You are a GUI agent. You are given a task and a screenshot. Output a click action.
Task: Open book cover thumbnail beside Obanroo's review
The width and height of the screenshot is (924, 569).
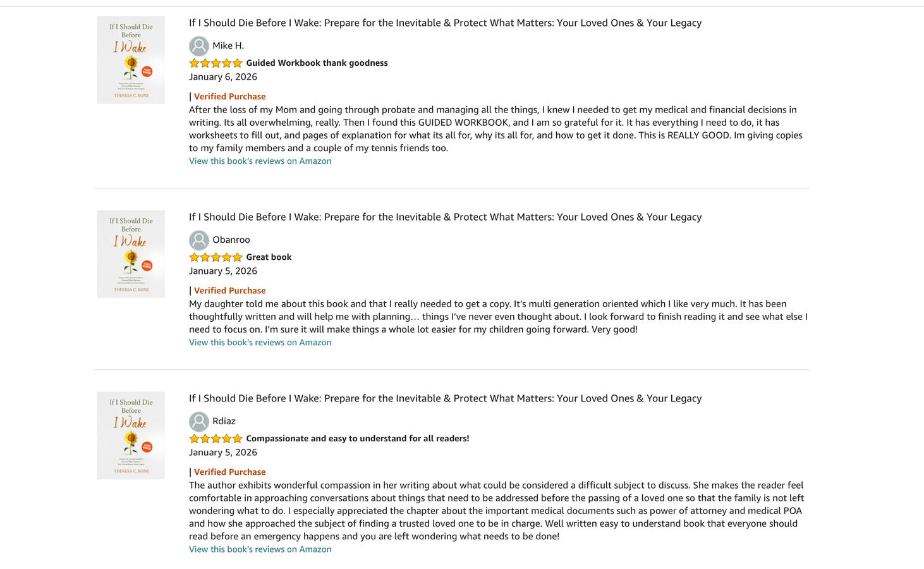point(131,254)
